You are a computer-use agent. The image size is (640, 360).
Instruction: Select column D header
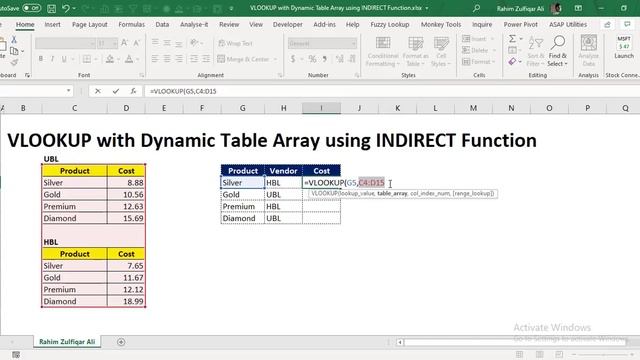126,108
